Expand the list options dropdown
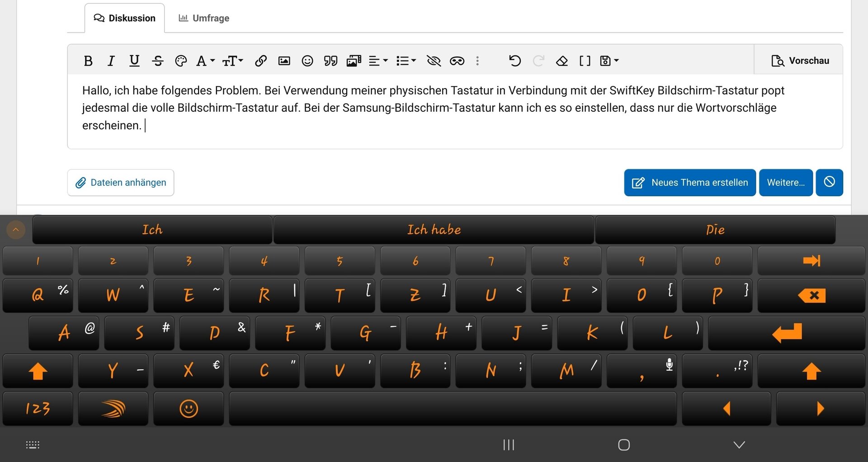 (406, 61)
